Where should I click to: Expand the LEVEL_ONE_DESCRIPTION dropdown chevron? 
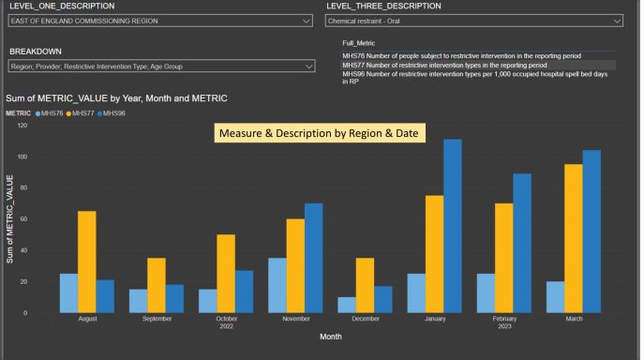(306, 21)
